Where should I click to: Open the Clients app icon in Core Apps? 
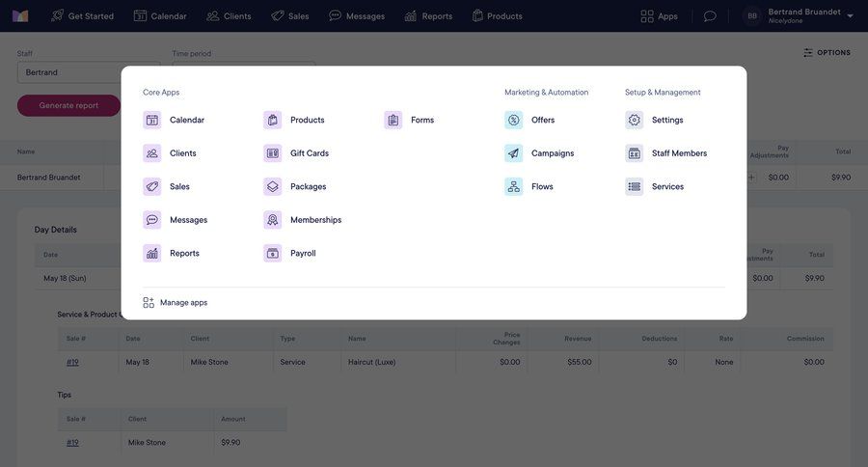tap(152, 152)
